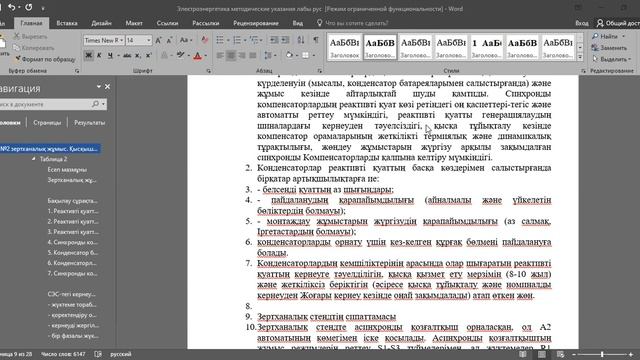Viewport: 640px width, 360px height.
Task: Open the Change Case (Aa) menu
Action: point(186,40)
